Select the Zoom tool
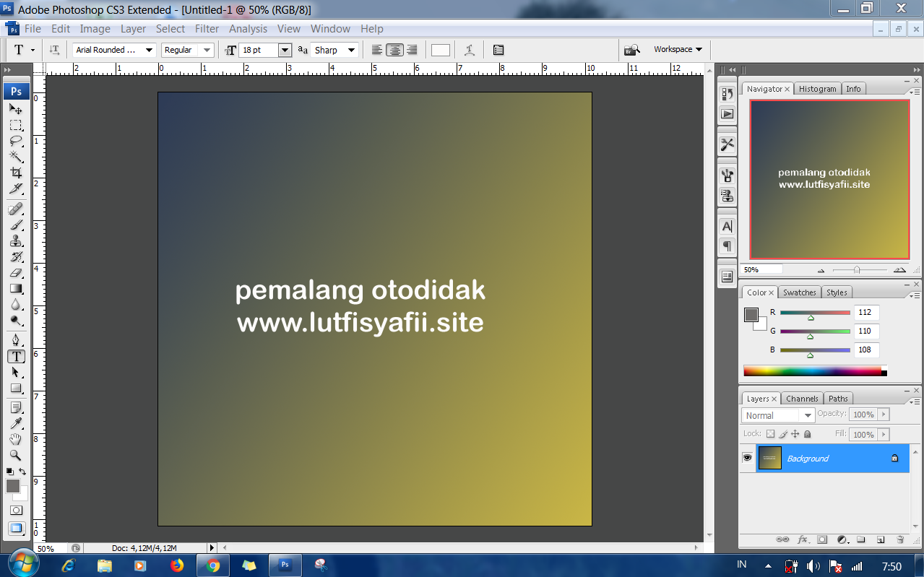This screenshot has width=924, height=577. tap(16, 456)
